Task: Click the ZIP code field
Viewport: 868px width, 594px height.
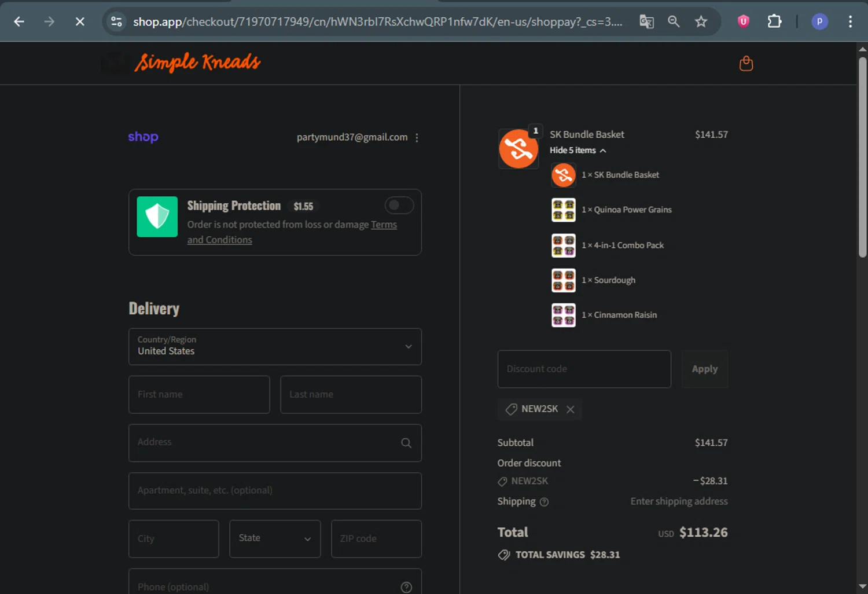Action: [x=376, y=538]
